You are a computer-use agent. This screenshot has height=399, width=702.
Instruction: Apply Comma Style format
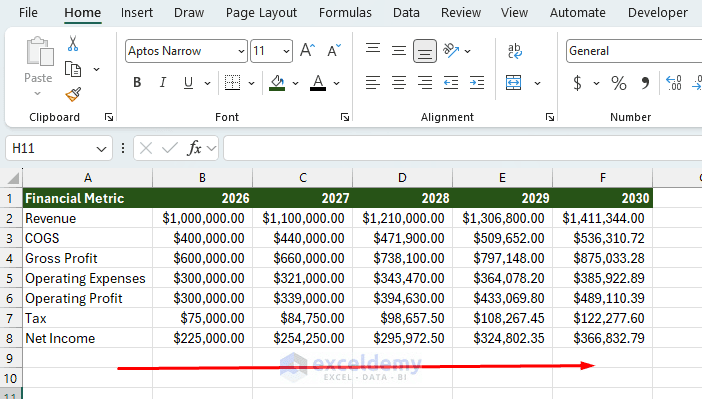645,83
